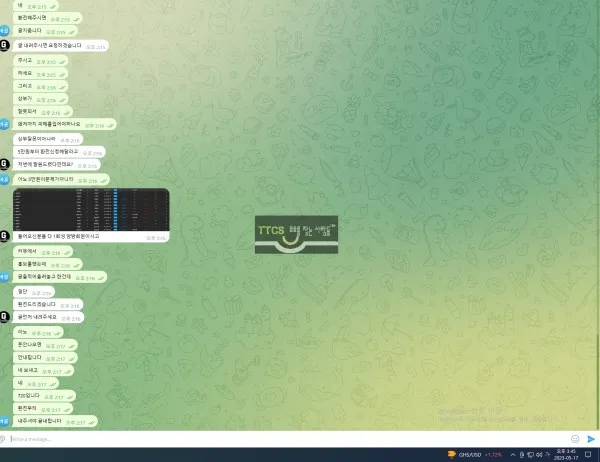This screenshot has height=462, width=600.
Task: Open the network icon in system tray
Action: tap(530, 455)
